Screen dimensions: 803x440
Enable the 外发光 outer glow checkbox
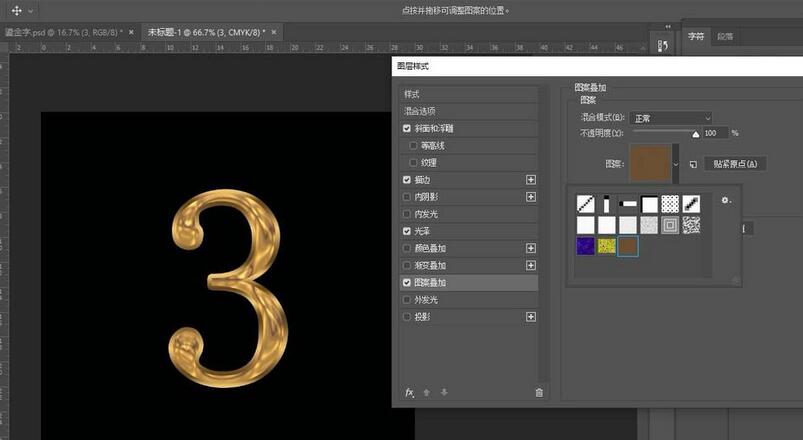click(407, 300)
